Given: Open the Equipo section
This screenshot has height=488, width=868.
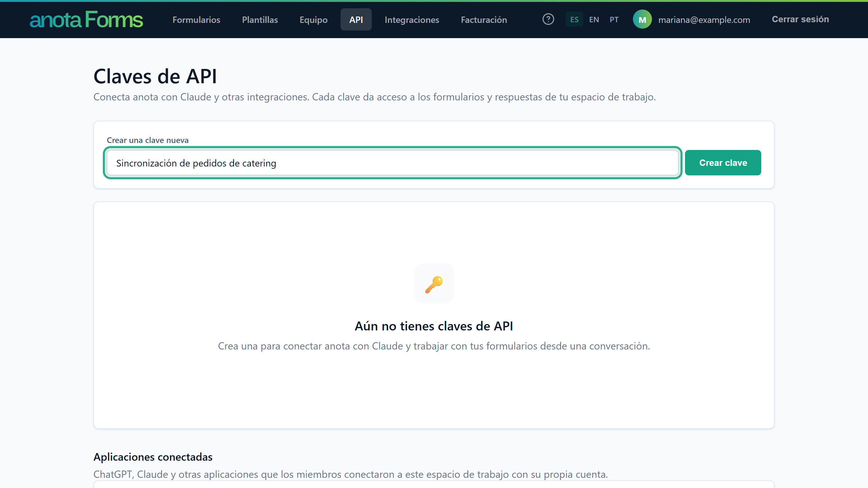Looking at the screenshot, I should coord(313,20).
